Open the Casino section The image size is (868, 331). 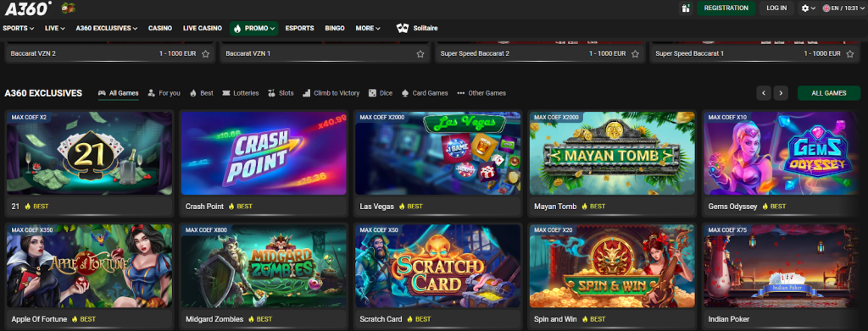point(160,28)
